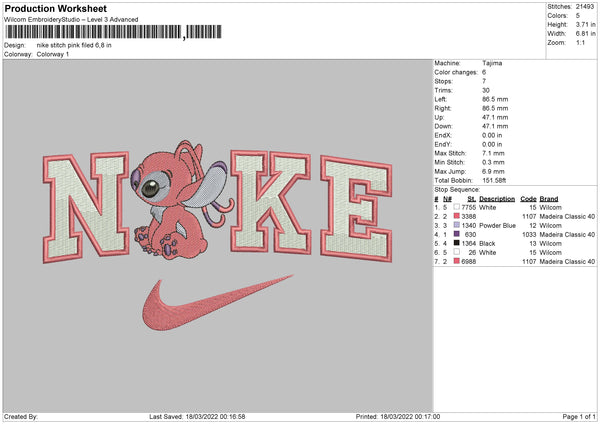Click the Stops value 7
Screen dimensions: 600x424
(484, 81)
